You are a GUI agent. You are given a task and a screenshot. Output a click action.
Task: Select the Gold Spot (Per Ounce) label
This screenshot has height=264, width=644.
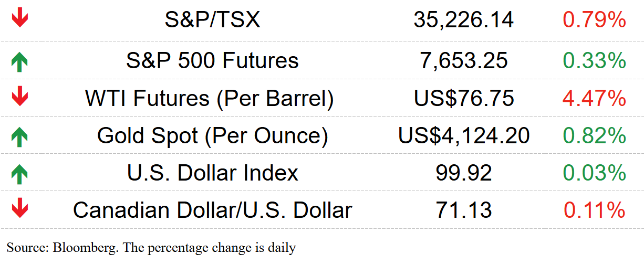[213, 136]
